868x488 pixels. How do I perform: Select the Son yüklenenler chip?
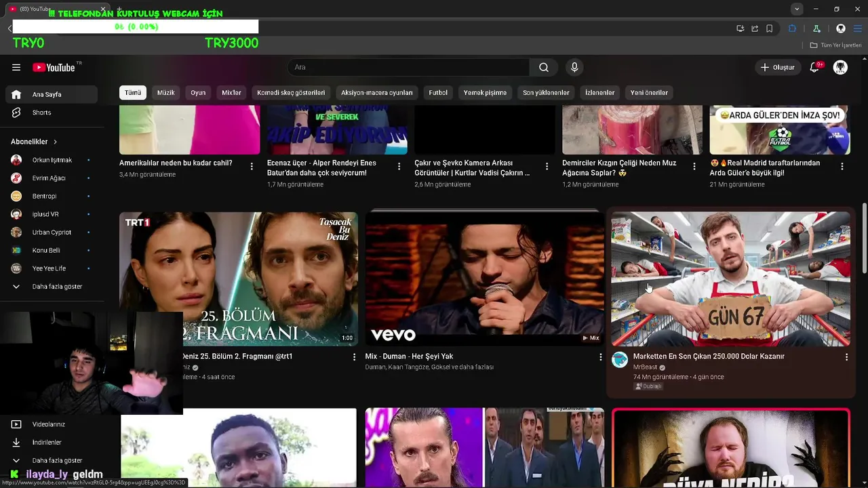(x=546, y=92)
